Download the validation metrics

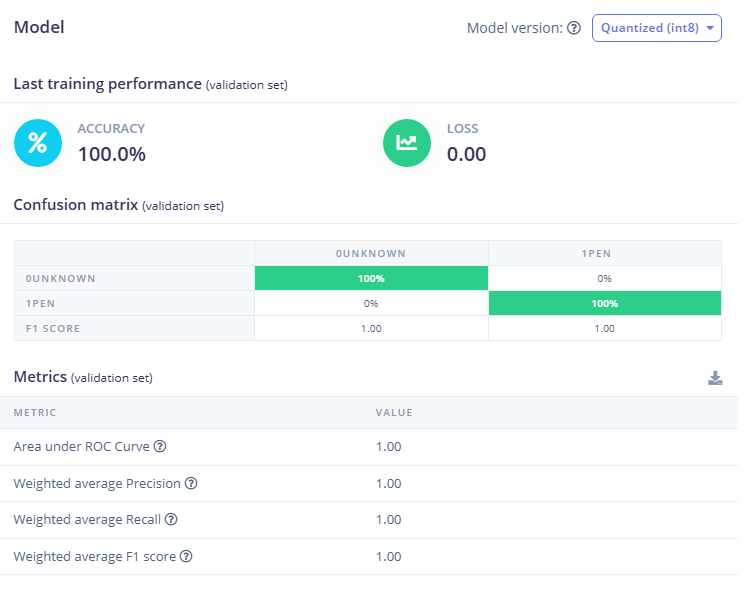pos(715,378)
